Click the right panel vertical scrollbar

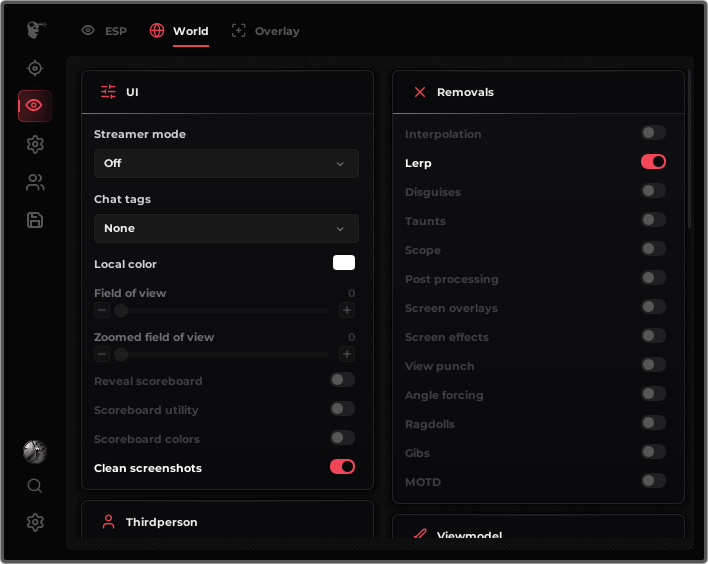click(x=689, y=149)
